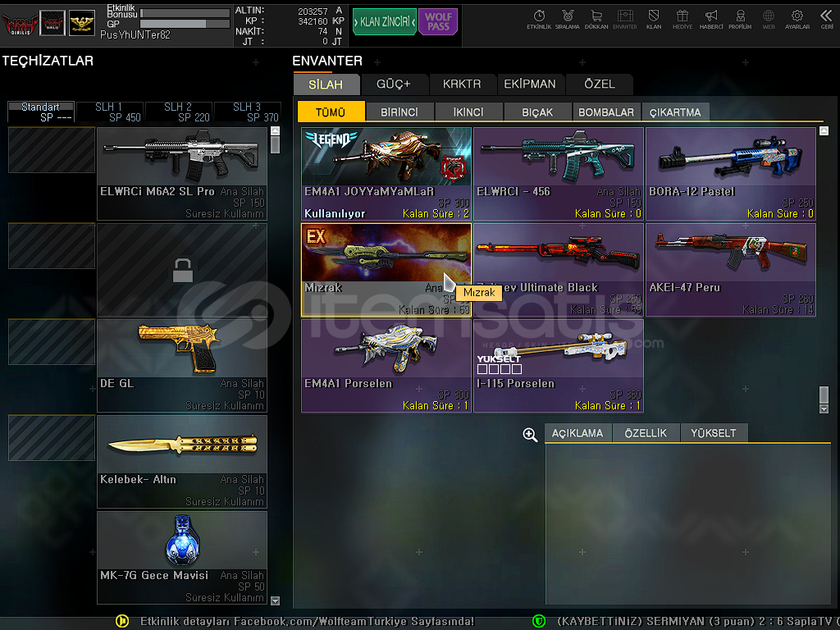Switch to the KRKTR inventory tab

coord(462,84)
